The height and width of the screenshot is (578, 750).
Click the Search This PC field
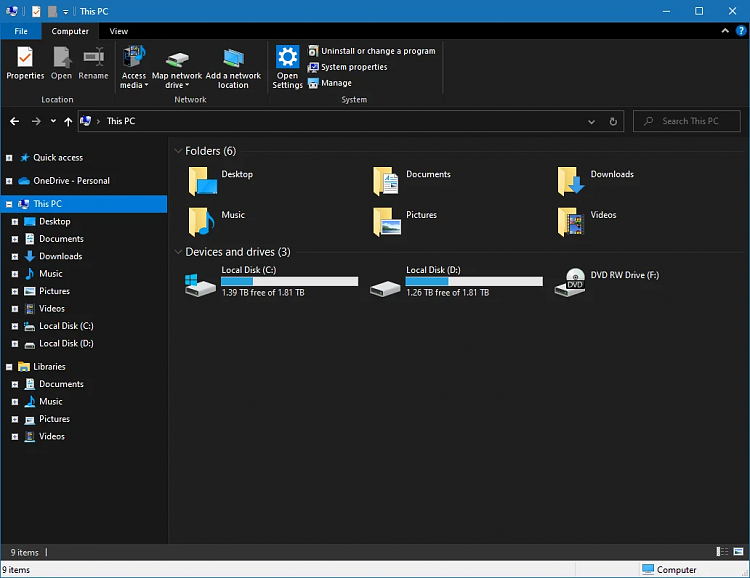687,121
